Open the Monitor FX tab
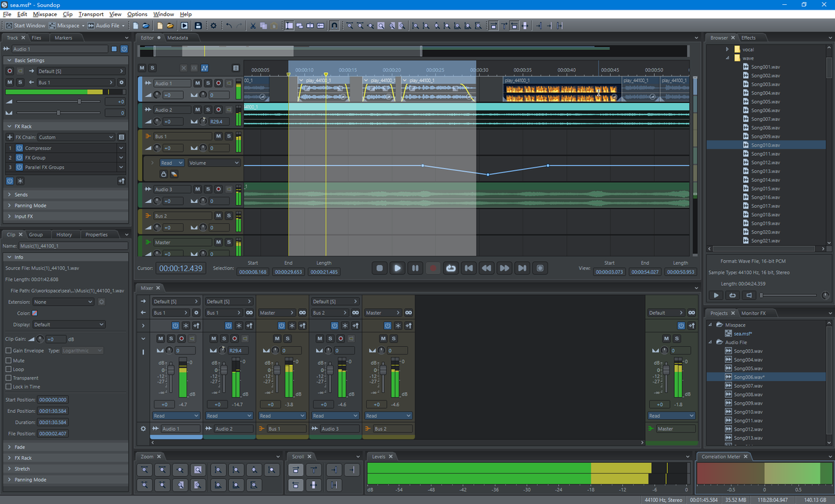The width and height of the screenshot is (835, 504). [753, 314]
